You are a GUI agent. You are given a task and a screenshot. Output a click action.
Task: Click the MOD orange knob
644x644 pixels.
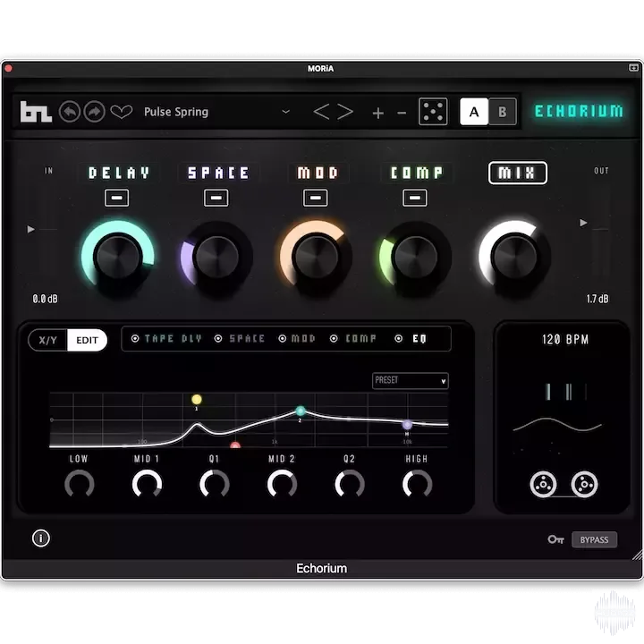click(x=317, y=257)
